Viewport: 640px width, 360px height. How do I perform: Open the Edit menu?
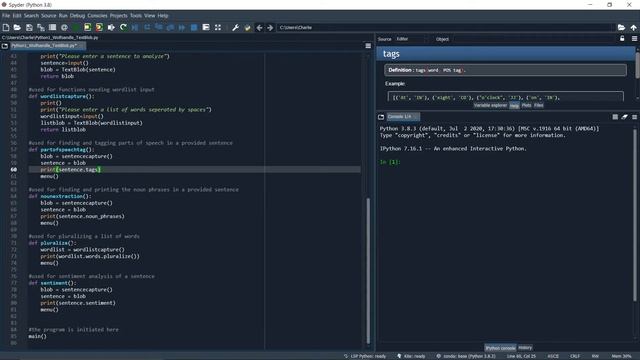click(17, 16)
